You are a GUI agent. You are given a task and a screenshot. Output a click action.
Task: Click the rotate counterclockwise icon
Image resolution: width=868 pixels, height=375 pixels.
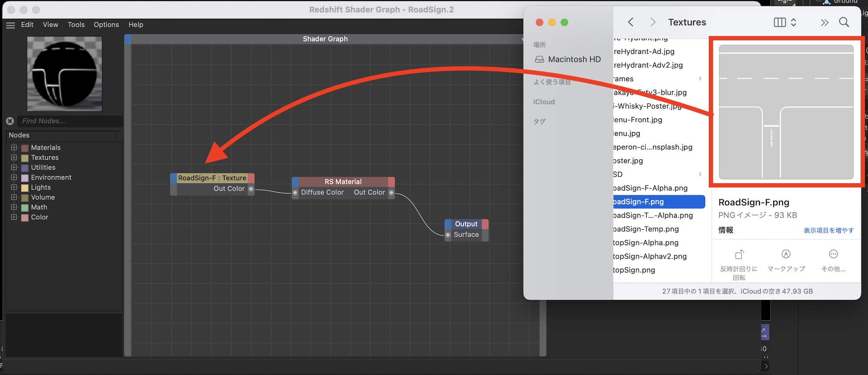739,254
